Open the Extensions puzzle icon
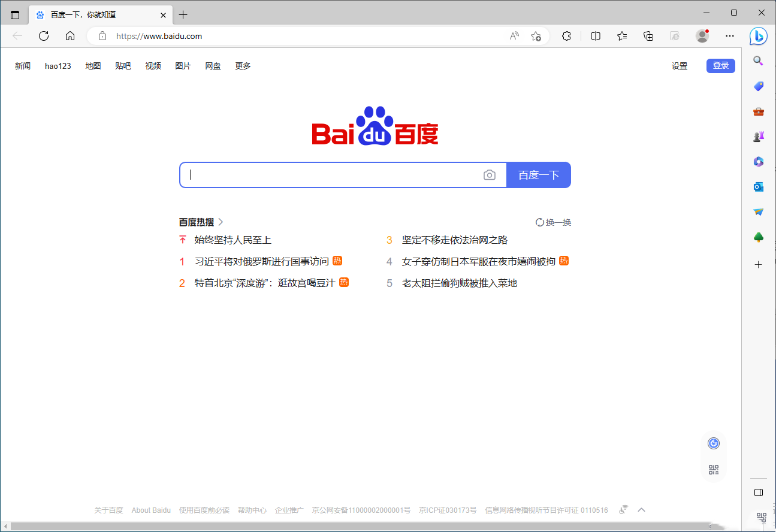Screen dimensions: 776x532 566,36
